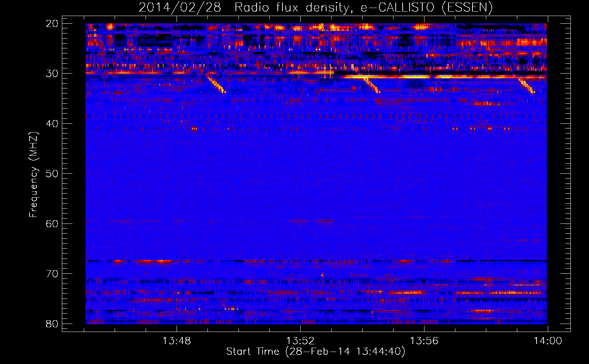The width and height of the screenshot is (589, 364).
Task: Click the 70 frequency tick label
Action: (x=52, y=274)
